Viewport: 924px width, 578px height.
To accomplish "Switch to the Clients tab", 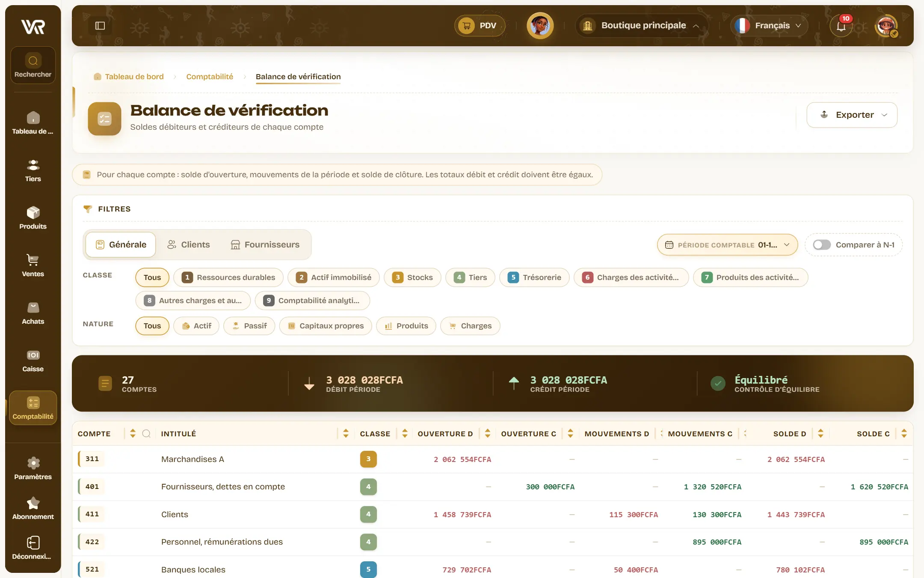I will (188, 244).
